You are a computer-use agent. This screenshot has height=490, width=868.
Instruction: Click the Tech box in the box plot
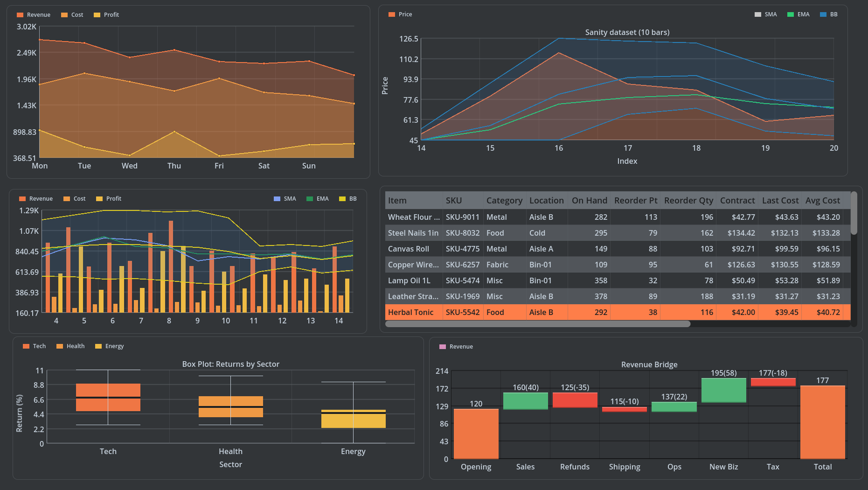click(x=108, y=397)
